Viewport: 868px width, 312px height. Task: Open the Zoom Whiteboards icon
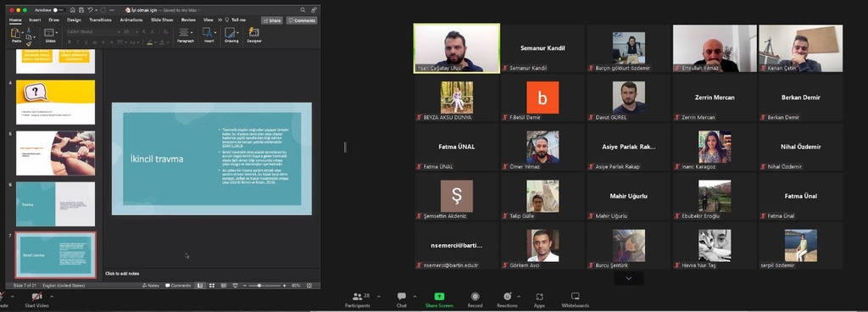[576, 297]
